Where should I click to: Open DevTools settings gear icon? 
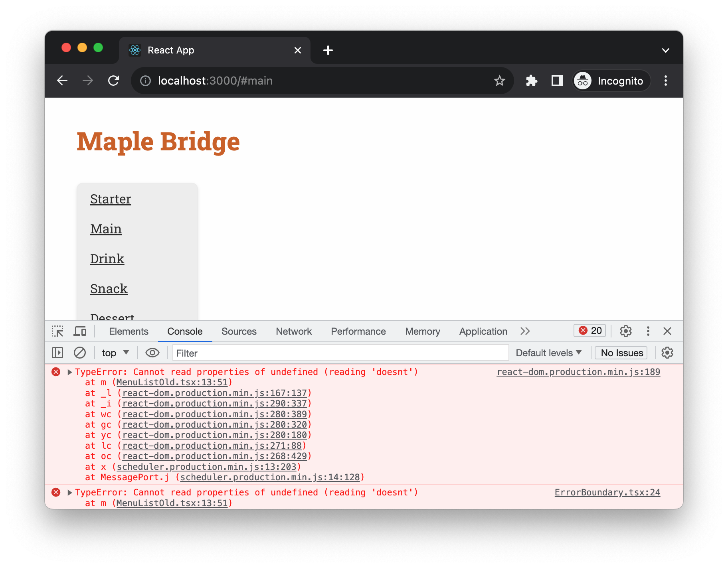tap(625, 331)
